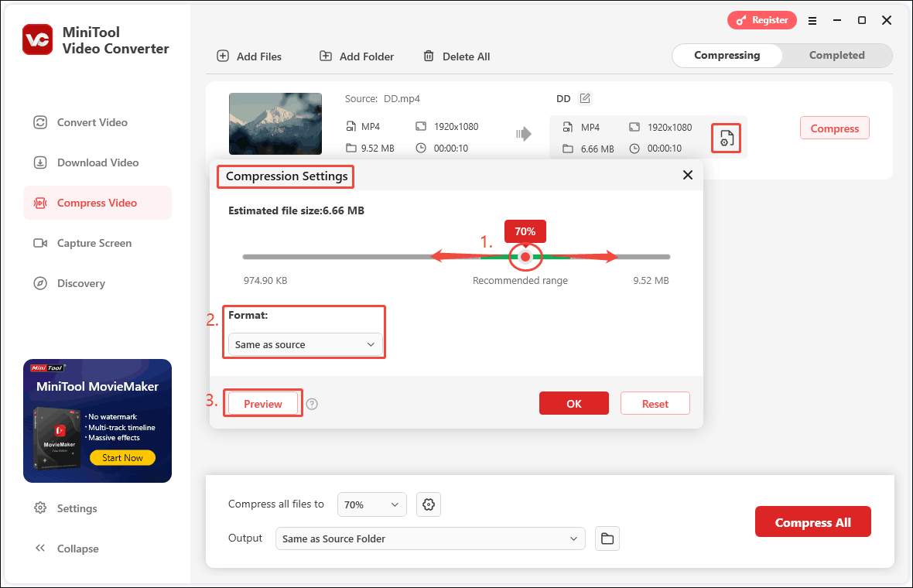The height and width of the screenshot is (588, 913).
Task: Click the Estimated file size:6.66 MB label
Action: [x=296, y=210]
